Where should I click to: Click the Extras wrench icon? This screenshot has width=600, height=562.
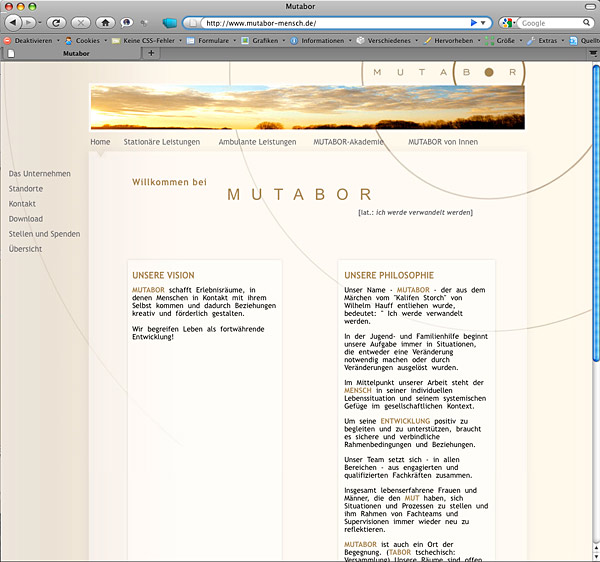tap(531, 41)
